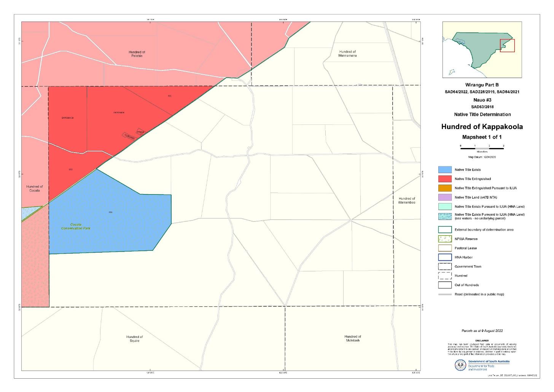Click the 'Out of Hundreds' legend label

pos(467,285)
